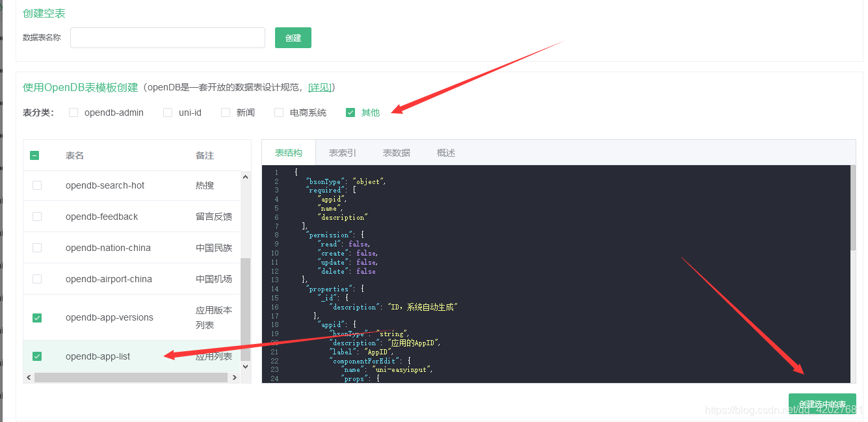
Task: Click the 热搜 remark cell
Action: [x=205, y=185]
